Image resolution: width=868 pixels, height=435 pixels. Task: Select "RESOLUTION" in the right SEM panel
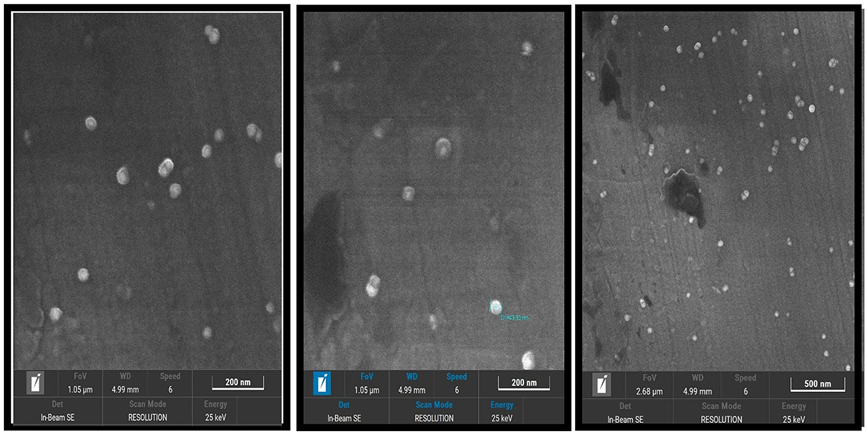point(721,419)
